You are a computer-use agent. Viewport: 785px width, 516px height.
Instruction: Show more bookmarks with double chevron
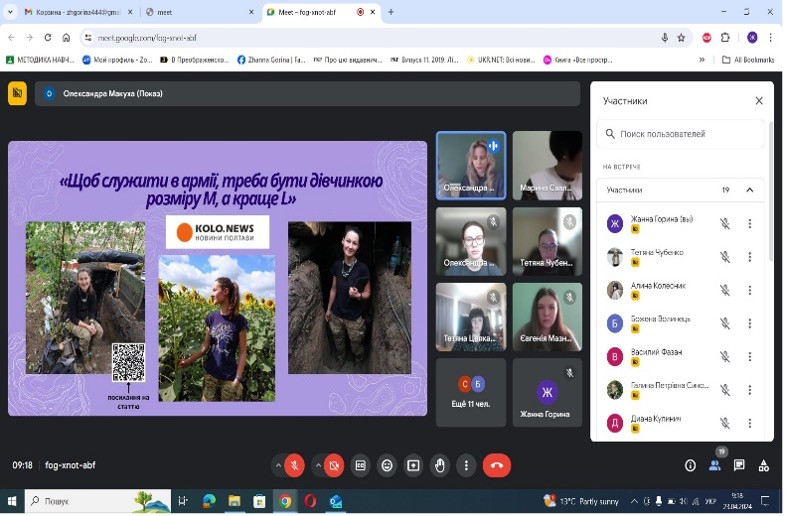pyautogui.click(x=702, y=60)
